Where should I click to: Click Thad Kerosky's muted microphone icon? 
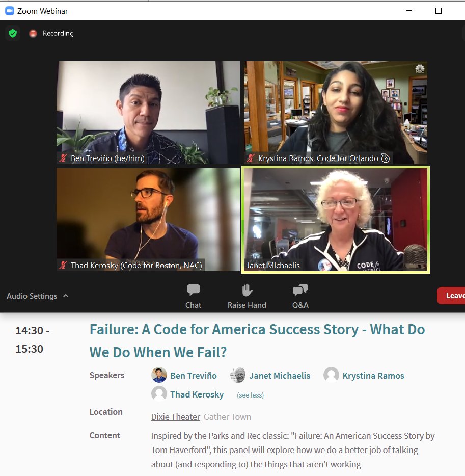63,266
